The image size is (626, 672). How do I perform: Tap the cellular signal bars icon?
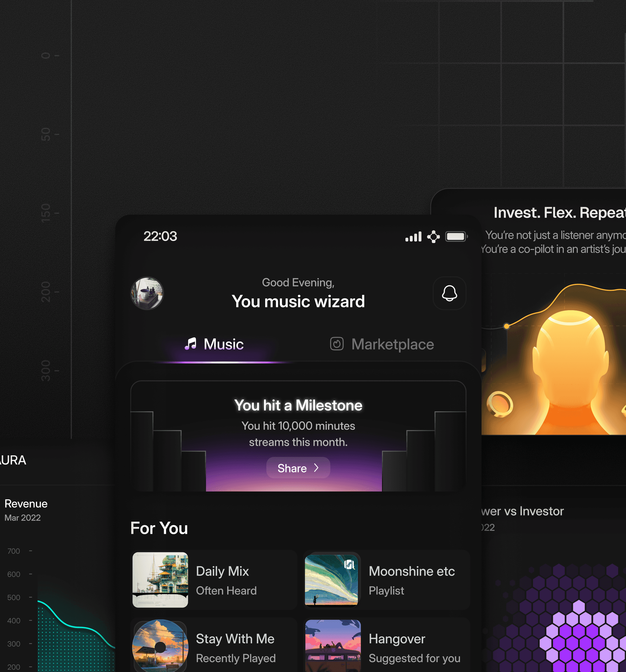point(413,237)
